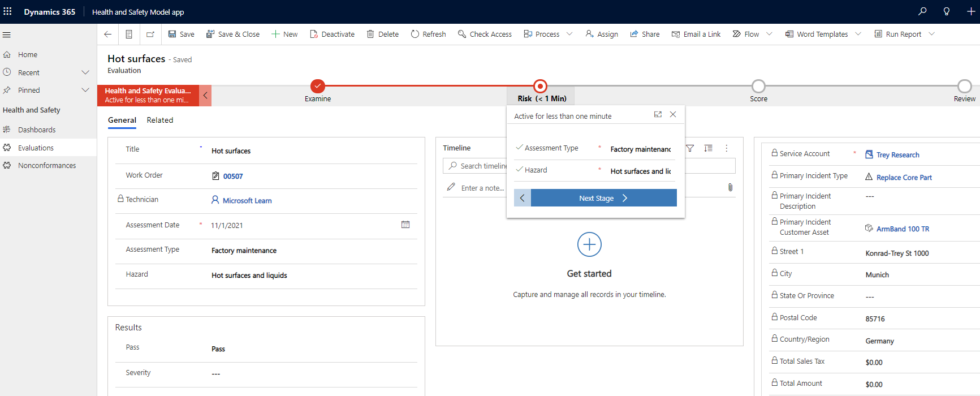Screen dimensions: 980x396
Task: Open record in new window icon
Action: click(x=150, y=34)
